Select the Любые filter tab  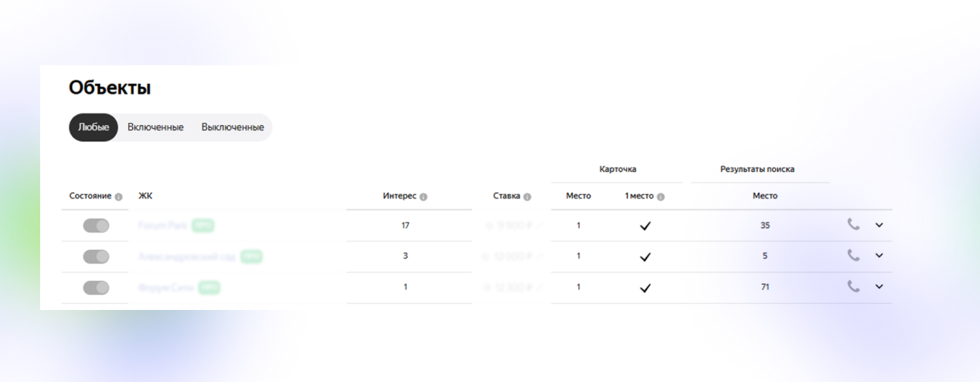(93, 127)
